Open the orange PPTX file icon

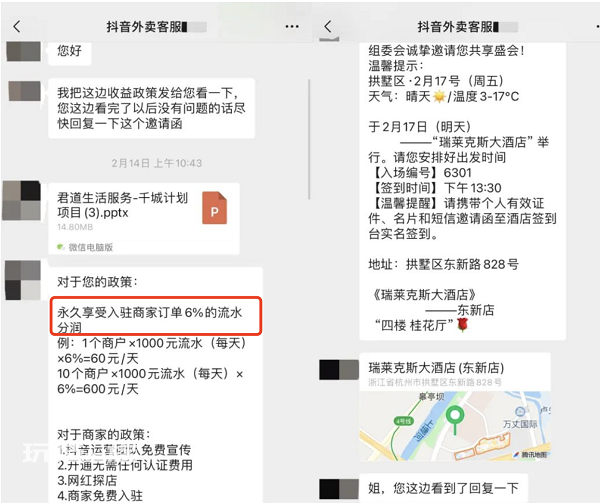pos(214,208)
